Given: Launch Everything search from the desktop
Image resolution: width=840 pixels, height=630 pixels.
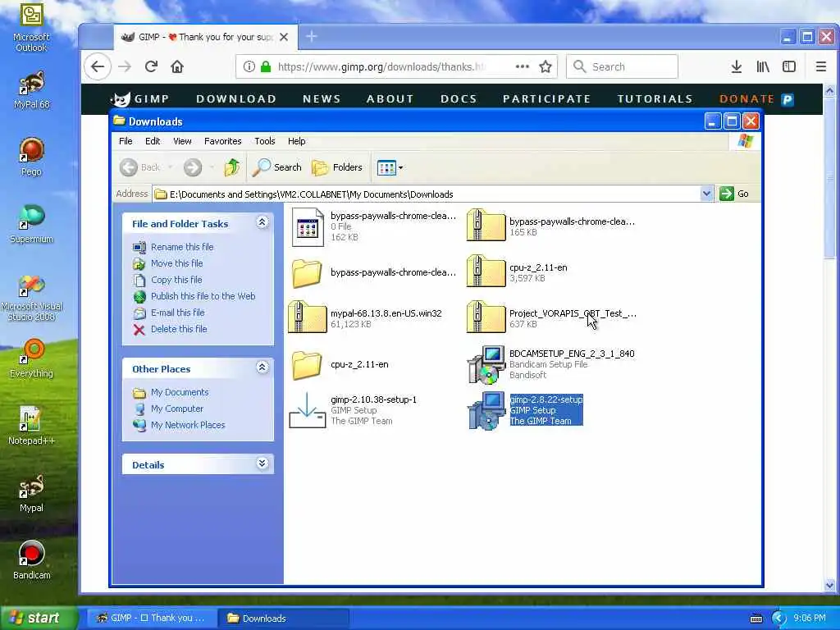Looking at the screenshot, I should (31, 358).
